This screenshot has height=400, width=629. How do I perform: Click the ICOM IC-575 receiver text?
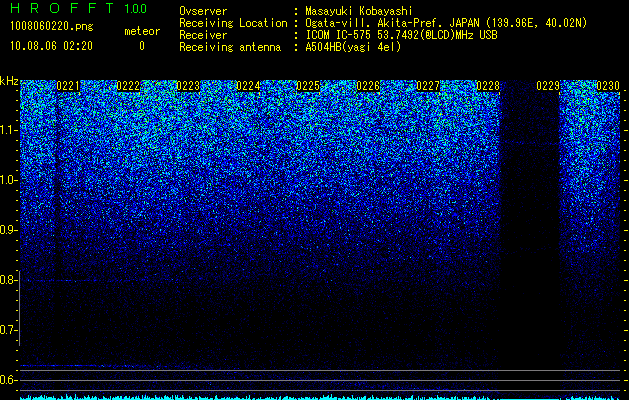point(401,35)
